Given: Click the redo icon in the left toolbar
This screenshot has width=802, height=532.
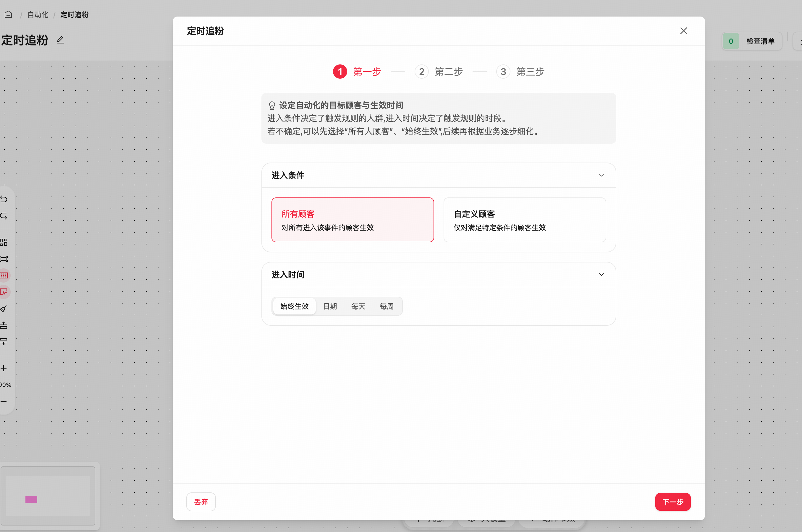Looking at the screenshot, I should coord(4,216).
